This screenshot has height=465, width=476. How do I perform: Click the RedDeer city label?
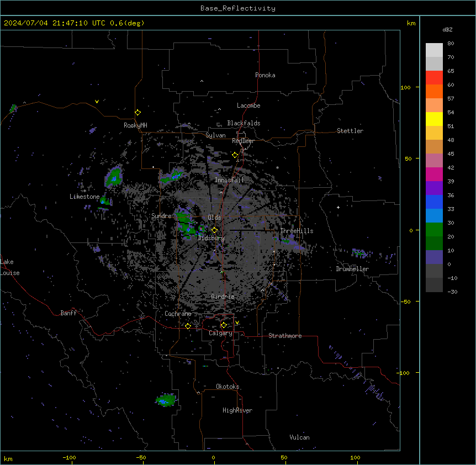pyautogui.click(x=243, y=141)
